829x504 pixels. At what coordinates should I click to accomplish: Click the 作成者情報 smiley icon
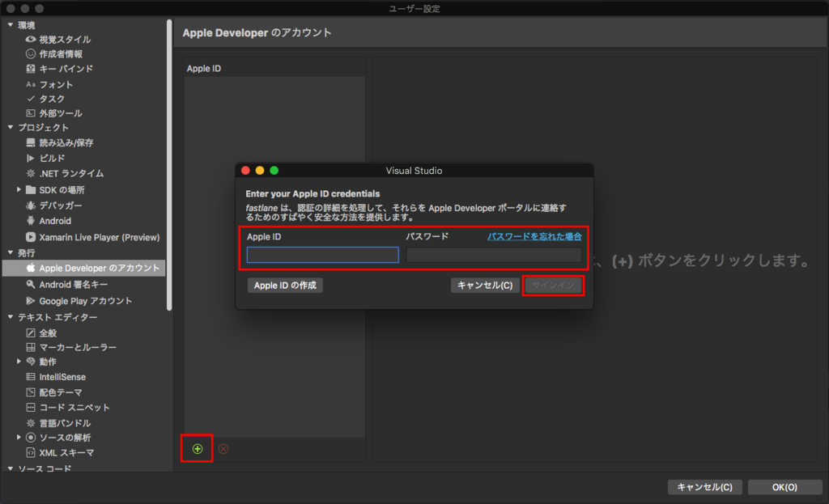click(x=31, y=54)
